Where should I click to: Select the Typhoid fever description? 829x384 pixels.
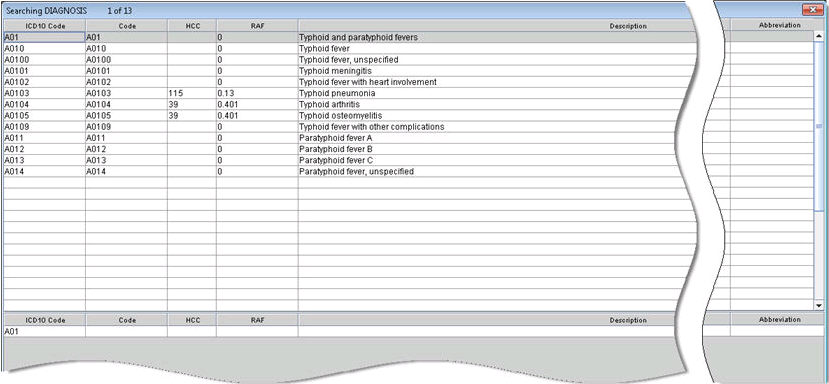[x=324, y=49]
